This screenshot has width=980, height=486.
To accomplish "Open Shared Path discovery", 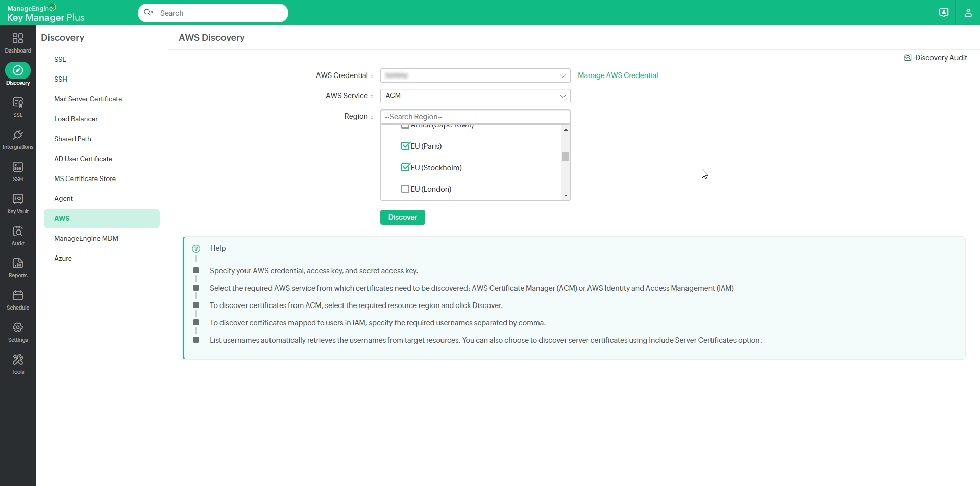I will coord(72,139).
